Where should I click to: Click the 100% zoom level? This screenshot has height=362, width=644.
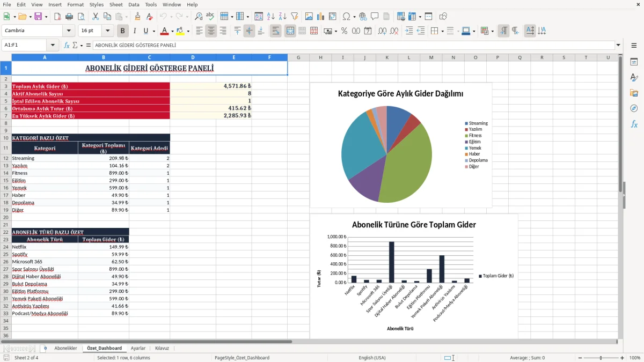pos(635,358)
